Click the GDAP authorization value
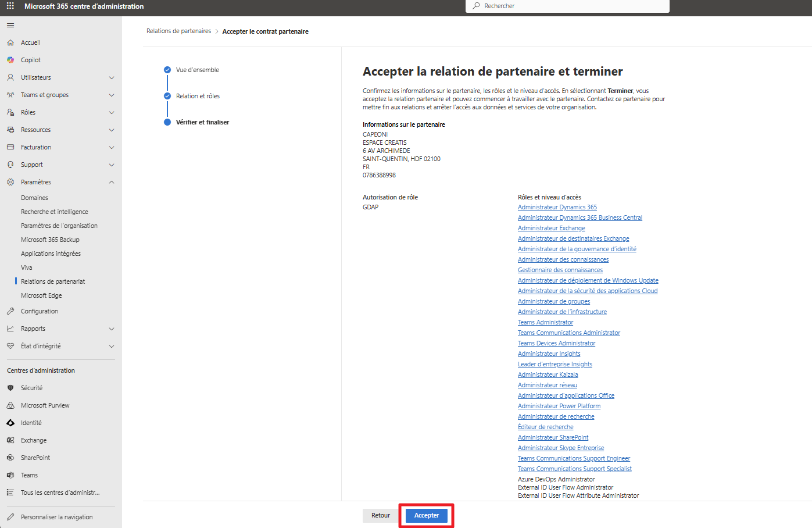Viewport: 812px width, 528px height. tap(371, 207)
